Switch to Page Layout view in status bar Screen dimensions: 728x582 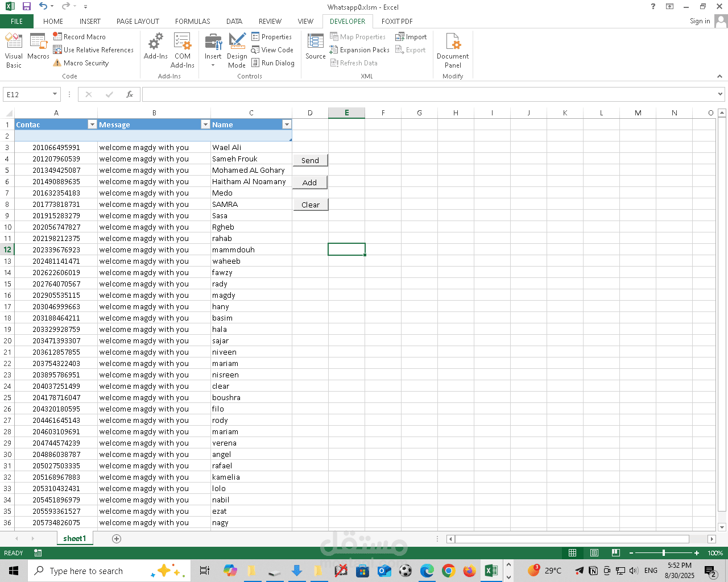[594, 553]
